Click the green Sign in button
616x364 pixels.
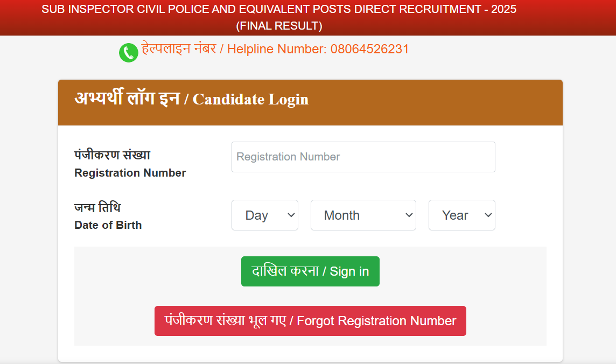click(310, 271)
